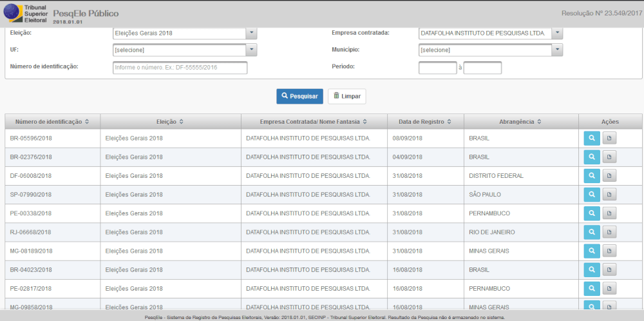This screenshot has height=321, width=644.
Task: Click the RIO DE JANEIRO cell
Action: (521, 232)
